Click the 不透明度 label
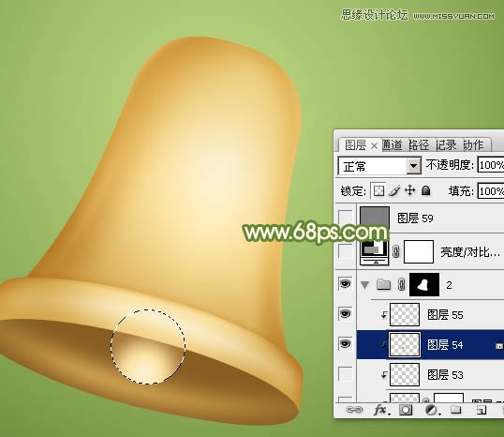The image size is (504, 437). click(450, 165)
